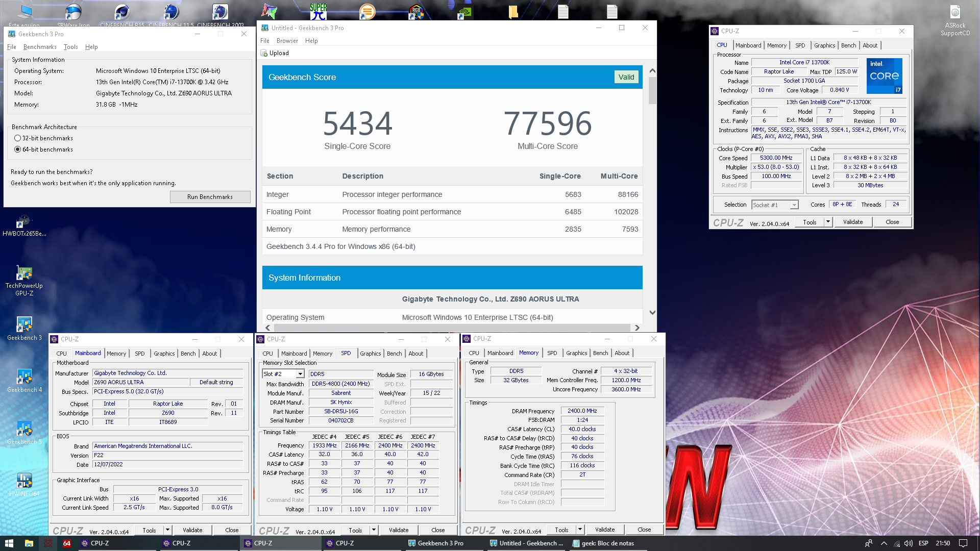Click Upload in the Geekbench results toolbar
The width and height of the screenshot is (980, 551).
pyautogui.click(x=275, y=53)
